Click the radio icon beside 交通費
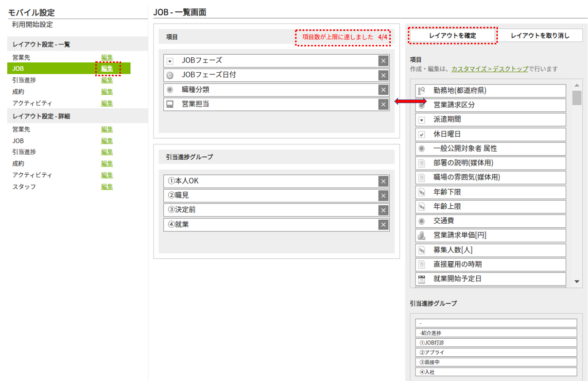Image resolution: width=588 pixels, height=381 pixels. point(422,221)
